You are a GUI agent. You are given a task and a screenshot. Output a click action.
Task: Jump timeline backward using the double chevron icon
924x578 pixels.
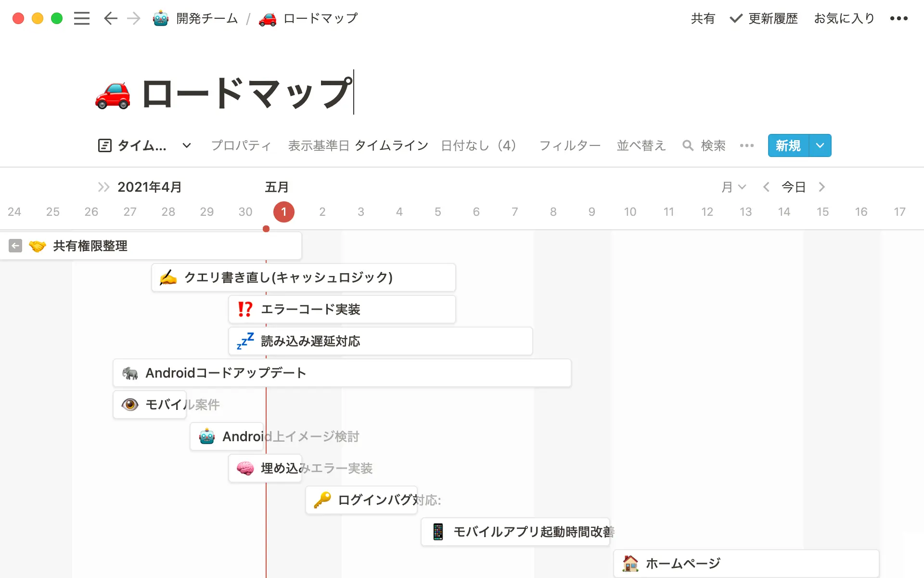(103, 187)
